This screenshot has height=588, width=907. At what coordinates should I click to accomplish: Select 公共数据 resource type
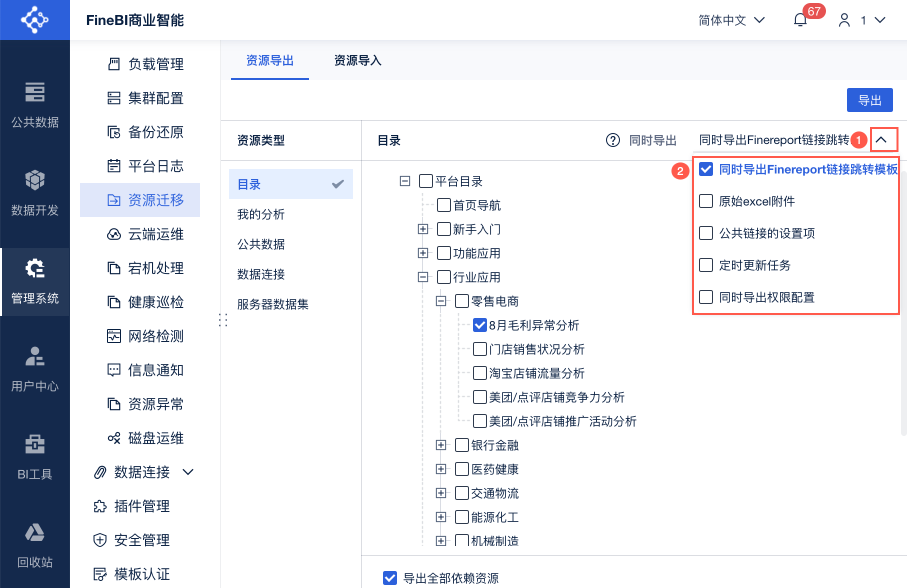click(x=291, y=244)
